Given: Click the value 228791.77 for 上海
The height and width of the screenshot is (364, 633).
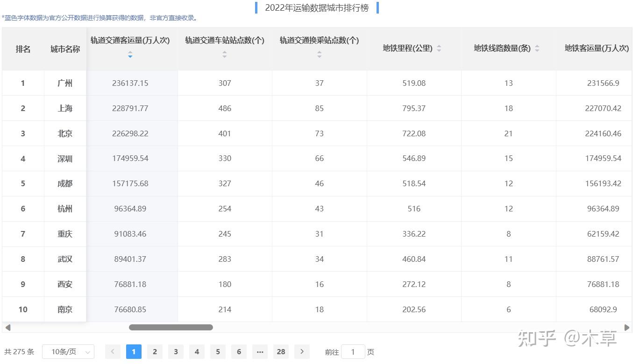Looking at the screenshot, I should point(130,108).
